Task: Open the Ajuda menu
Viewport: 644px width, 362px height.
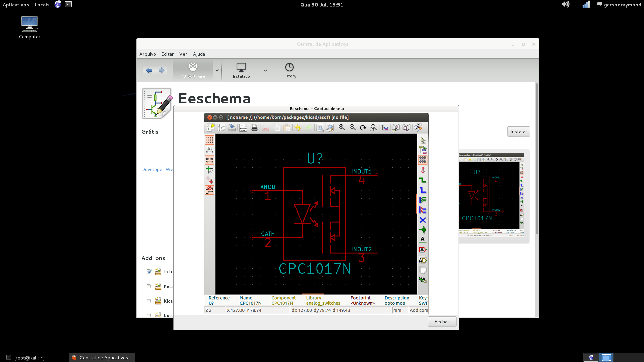Action: (x=199, y=54)
